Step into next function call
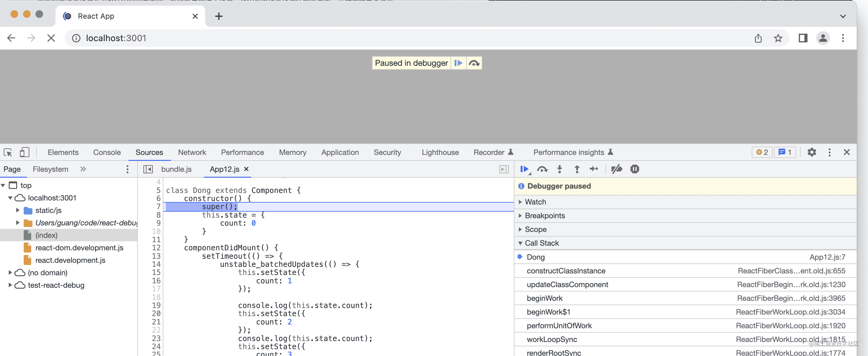 (x=559, y=169)
